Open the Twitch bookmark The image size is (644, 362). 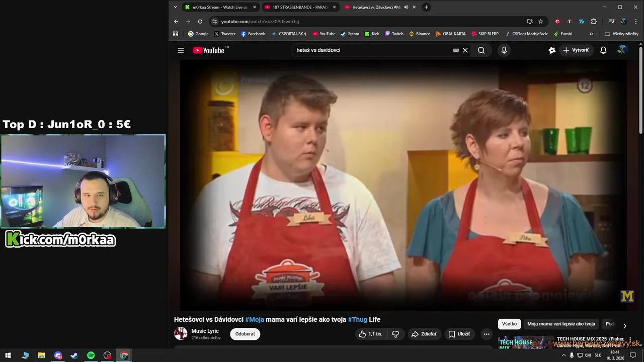click(394, 34)
